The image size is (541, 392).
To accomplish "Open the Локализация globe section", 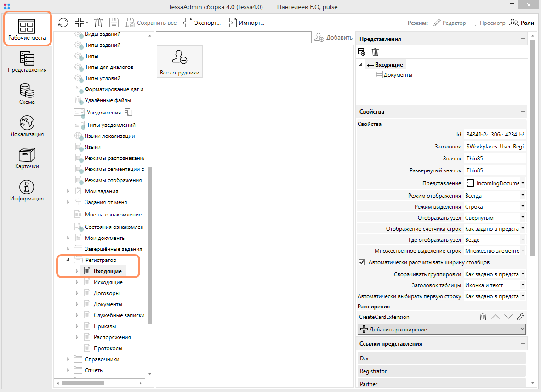I will [27, 126].
